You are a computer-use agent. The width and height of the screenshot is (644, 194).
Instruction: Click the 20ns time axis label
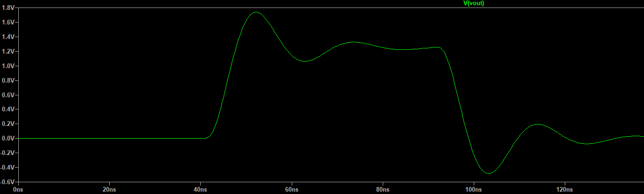coord(109,189)
